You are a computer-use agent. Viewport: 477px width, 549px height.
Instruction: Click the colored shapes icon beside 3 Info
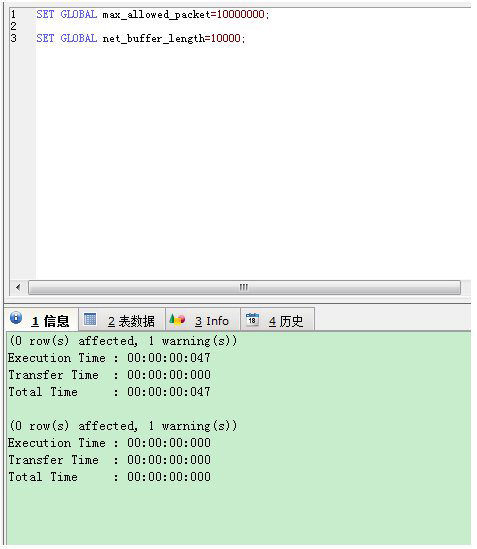(x=177, y=319)
